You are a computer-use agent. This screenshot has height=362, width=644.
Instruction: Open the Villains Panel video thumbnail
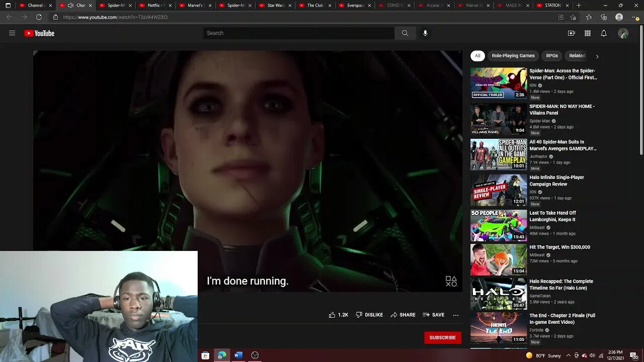pyautogui.click(x=499, y=119)
